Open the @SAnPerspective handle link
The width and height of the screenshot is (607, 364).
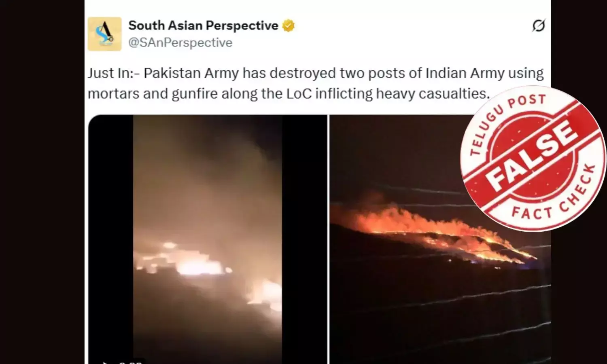pos(180,42)
